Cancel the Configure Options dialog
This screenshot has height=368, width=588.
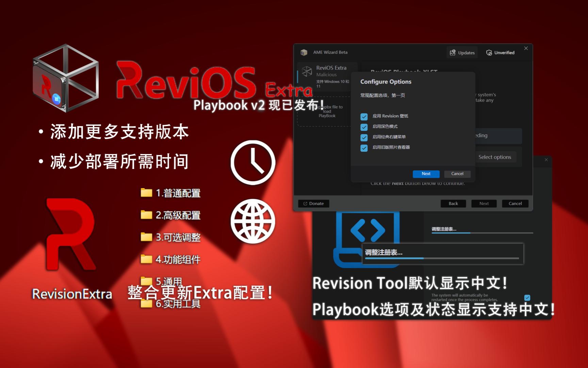click(457, 174)
